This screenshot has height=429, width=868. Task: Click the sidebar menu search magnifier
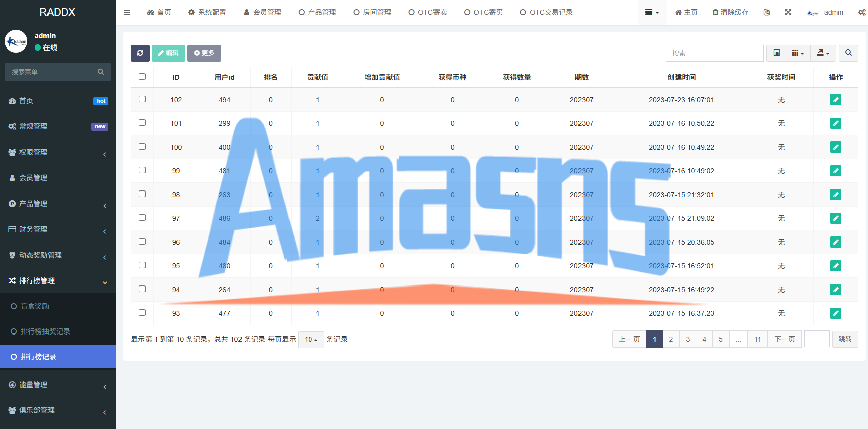coord(101,72)
